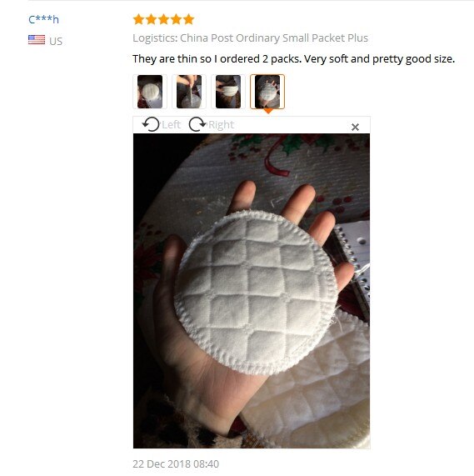Screen dimensions: 474x476
Task: Select the highlighted fourth photo thumbnail
Action: click(267, 92)
